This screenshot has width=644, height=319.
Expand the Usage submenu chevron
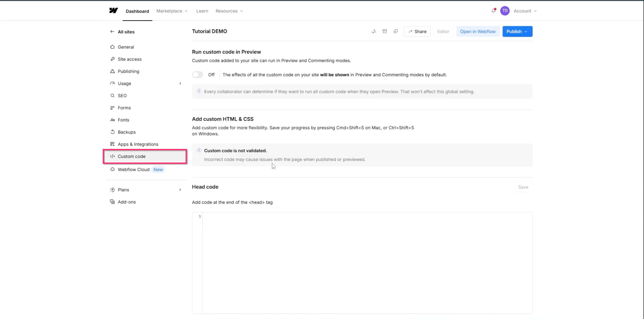coord(180,83)
